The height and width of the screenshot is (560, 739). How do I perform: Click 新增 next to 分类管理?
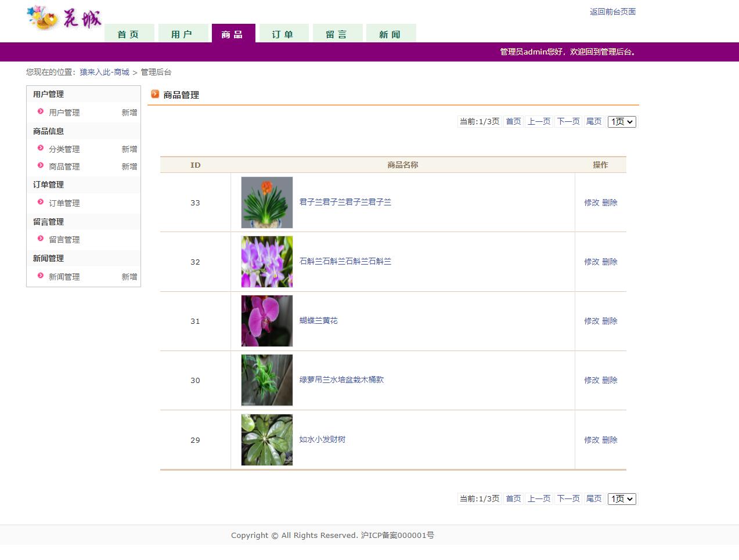click(x=129, y=149)
